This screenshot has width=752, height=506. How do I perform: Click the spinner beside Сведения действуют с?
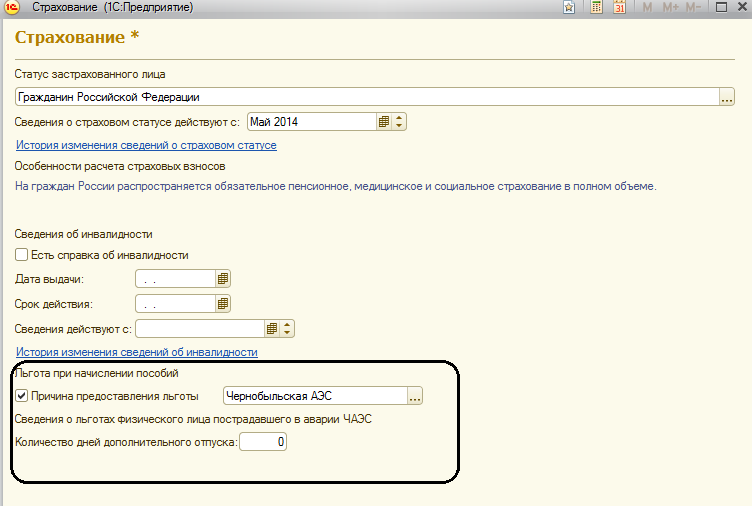click(x=287, y=329)
